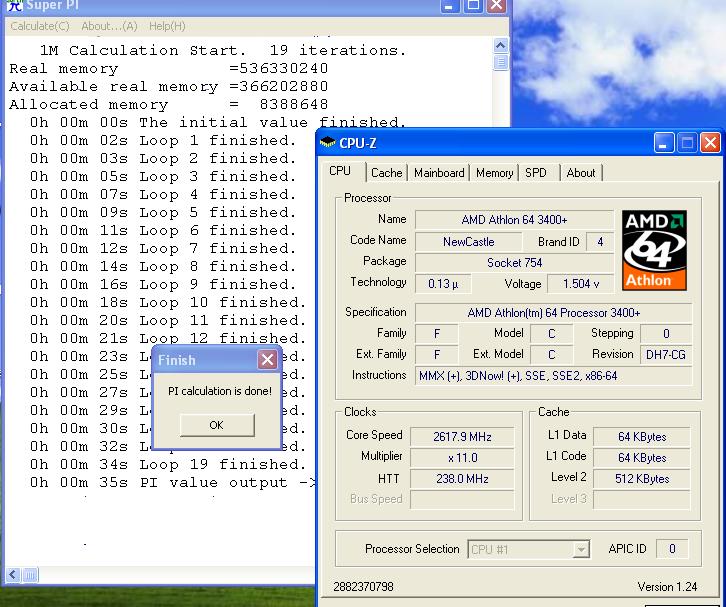Open the Calculate(C) menu
726x607 pixels.
click(40, 26)
